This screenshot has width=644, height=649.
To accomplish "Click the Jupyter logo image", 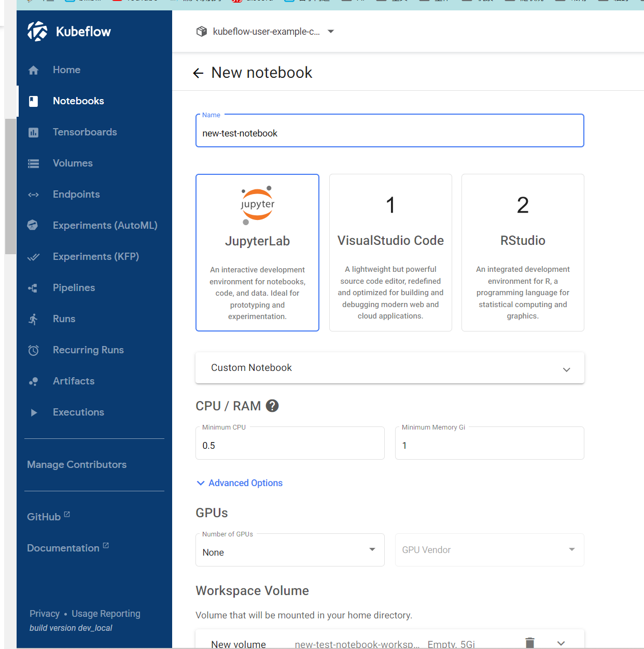I will pos(257,205).
